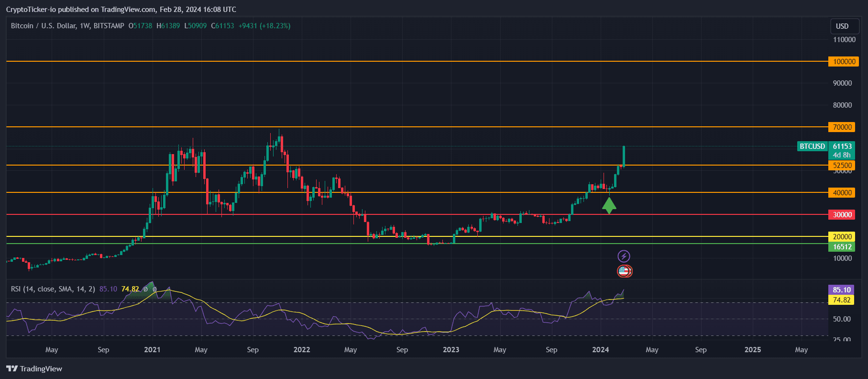The height and width of the screenshot is (379, 868).
Task: Select the orange 100000 price level label
Action: pos(844,62)
